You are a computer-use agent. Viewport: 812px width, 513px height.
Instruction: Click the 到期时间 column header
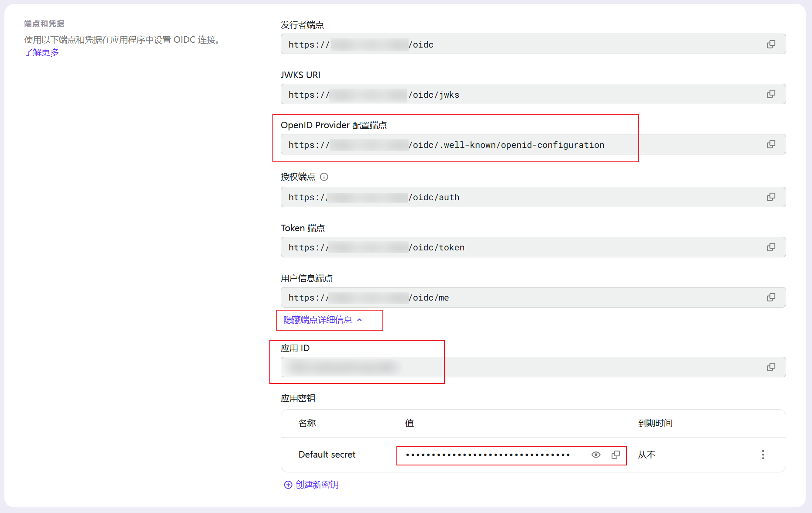tap(655, 423)
